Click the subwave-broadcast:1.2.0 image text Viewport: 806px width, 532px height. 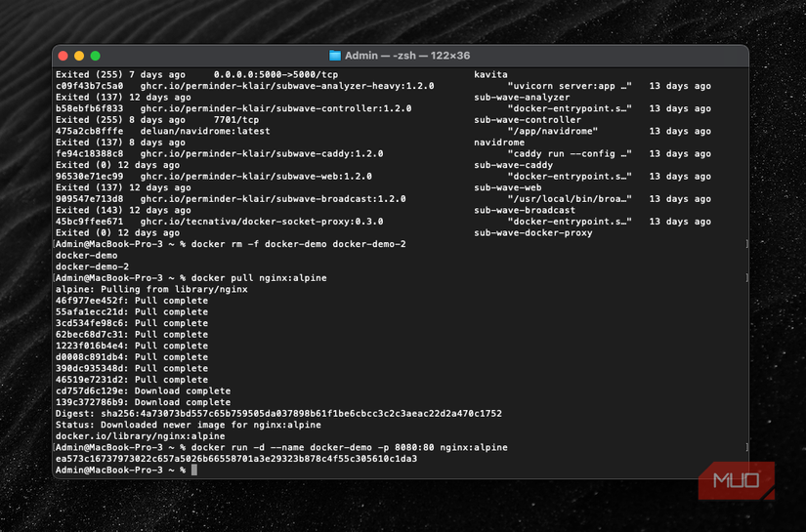[341, 199]
